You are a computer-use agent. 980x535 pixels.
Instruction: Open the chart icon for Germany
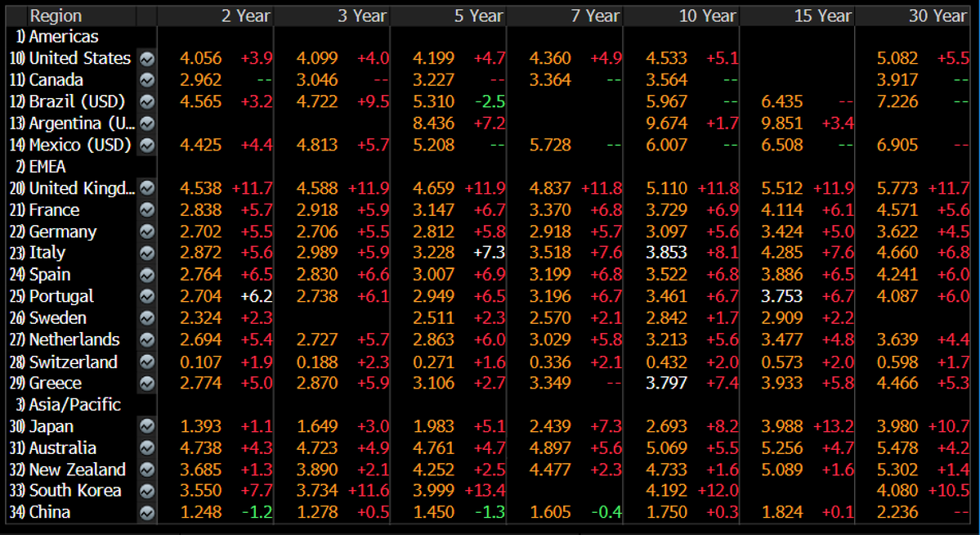[x=147, y=232]
